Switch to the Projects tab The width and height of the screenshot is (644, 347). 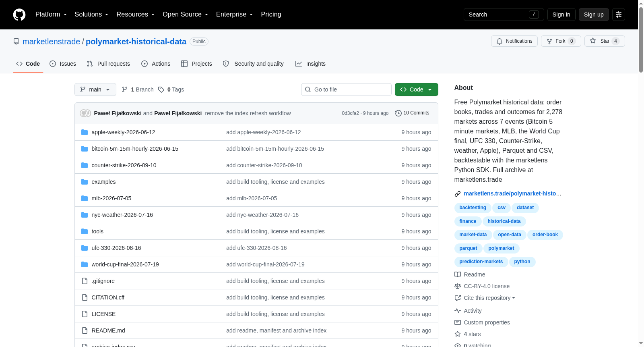pyautogui.click(x=196, y=64)
